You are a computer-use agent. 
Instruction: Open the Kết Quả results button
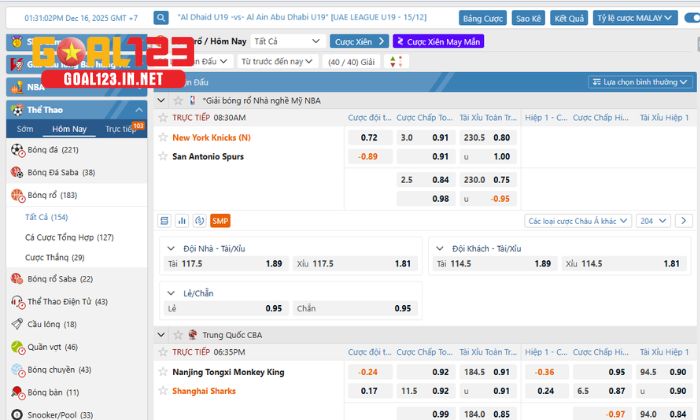click(x=569, y=18)
